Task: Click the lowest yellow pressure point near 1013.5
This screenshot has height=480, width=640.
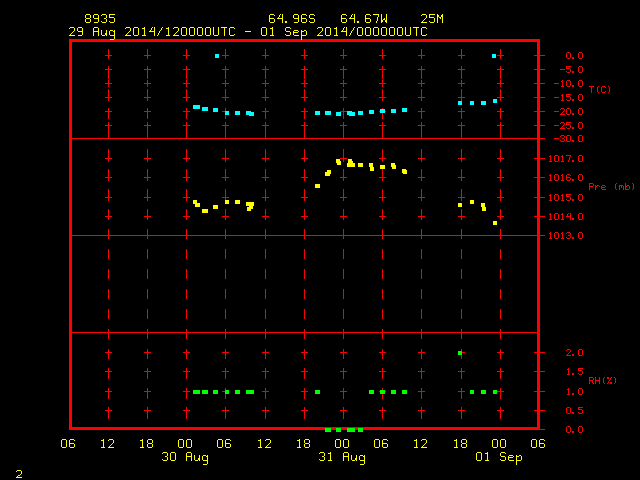Action: tap(495, 223)
